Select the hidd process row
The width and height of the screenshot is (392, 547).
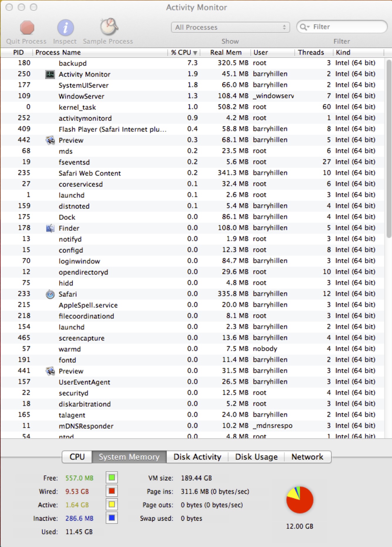[192, 283]
